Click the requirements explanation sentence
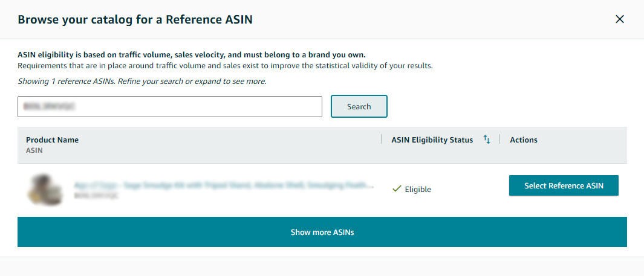Screen dimensions: 644x276 coord(225,65)
